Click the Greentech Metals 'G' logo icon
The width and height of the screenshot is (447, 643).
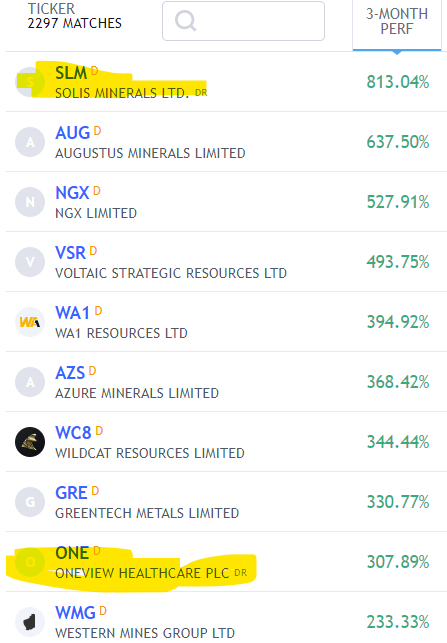click(30, 502)
